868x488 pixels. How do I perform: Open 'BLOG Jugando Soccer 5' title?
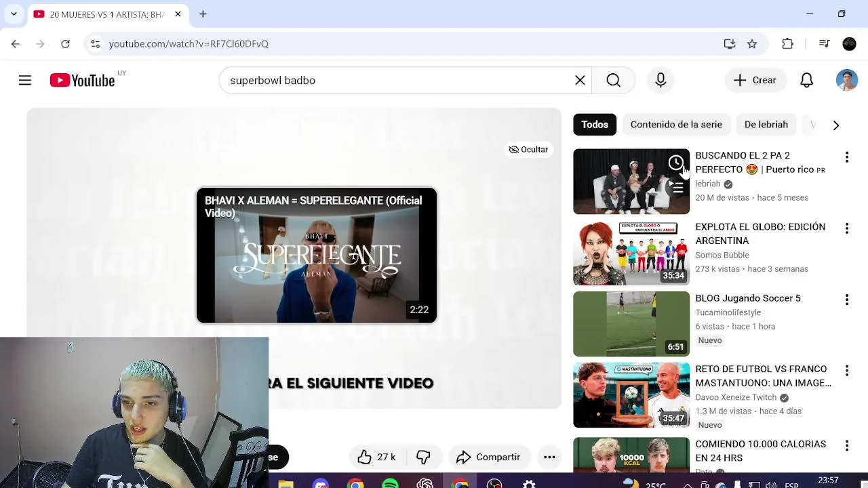(748, 298)
